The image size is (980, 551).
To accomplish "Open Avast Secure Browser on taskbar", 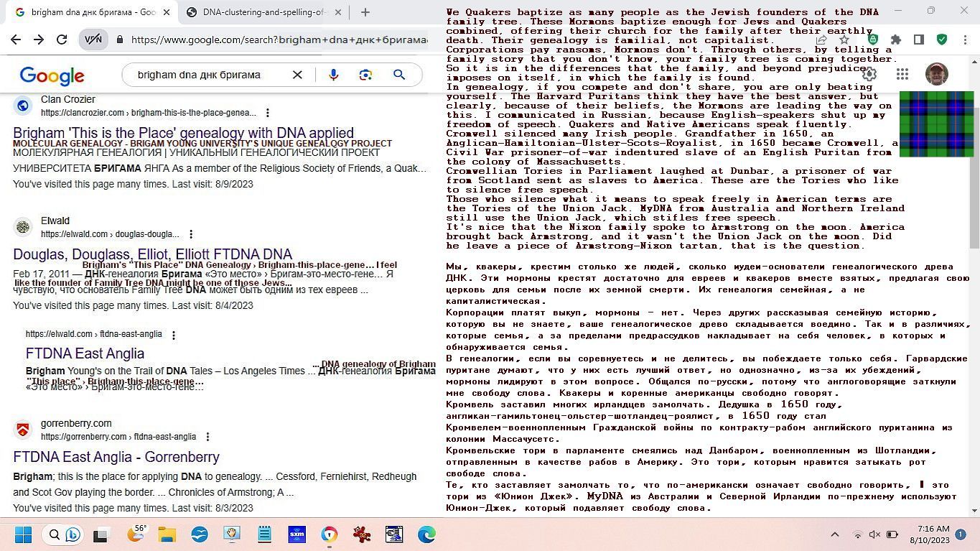I will 329,534.
